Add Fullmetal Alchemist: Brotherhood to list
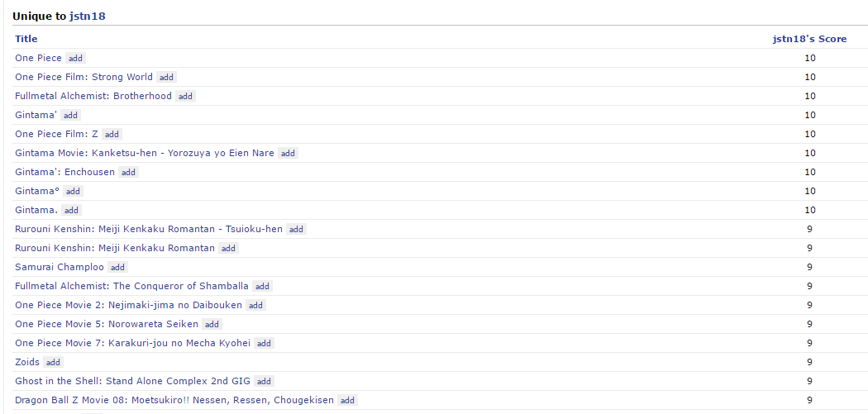 (185, 96)
